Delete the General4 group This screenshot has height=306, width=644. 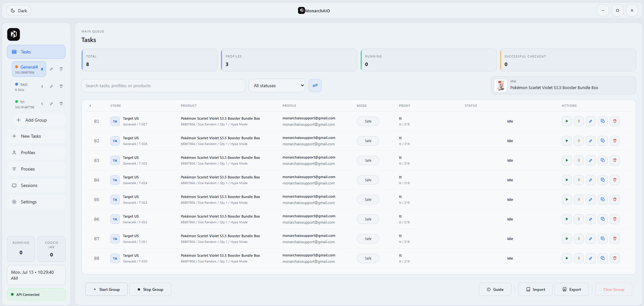point(61,69)
